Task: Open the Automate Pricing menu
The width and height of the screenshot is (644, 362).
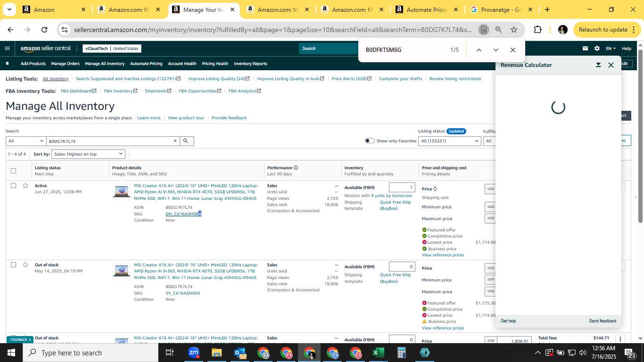Action: coord(146,64)
